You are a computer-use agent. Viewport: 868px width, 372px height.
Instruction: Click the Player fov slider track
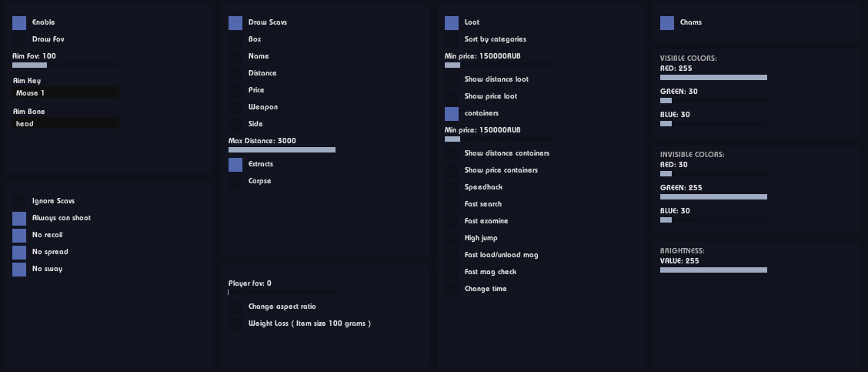[282, 293]
